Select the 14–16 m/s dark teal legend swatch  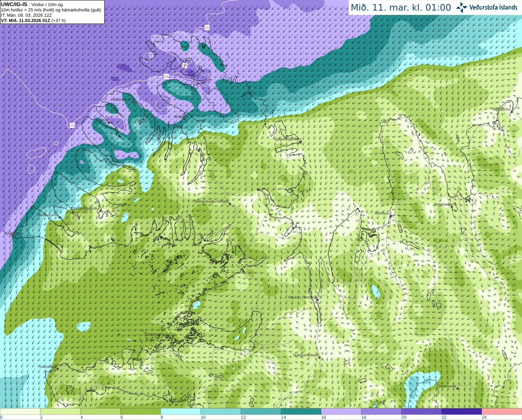(301, 411)
